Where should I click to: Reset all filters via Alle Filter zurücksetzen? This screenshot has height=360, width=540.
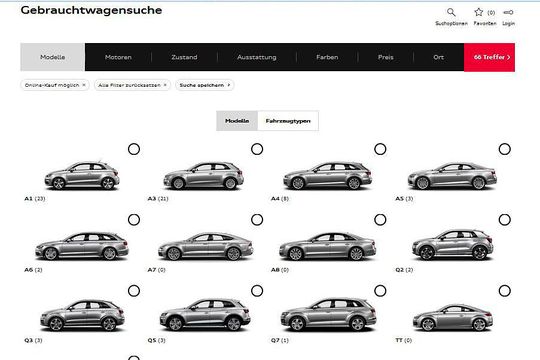132,85
